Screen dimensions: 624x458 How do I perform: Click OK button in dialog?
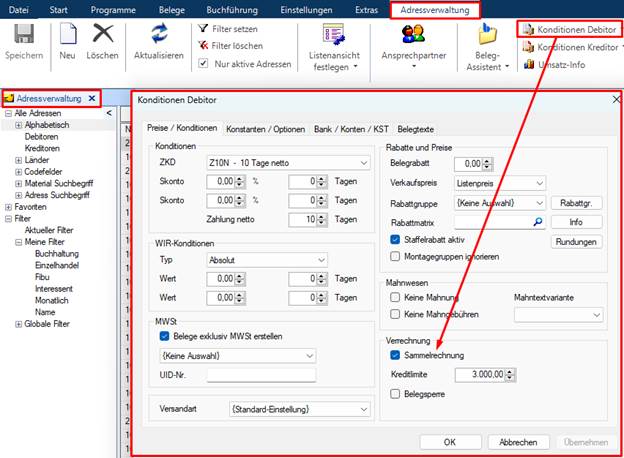[450, 442]
